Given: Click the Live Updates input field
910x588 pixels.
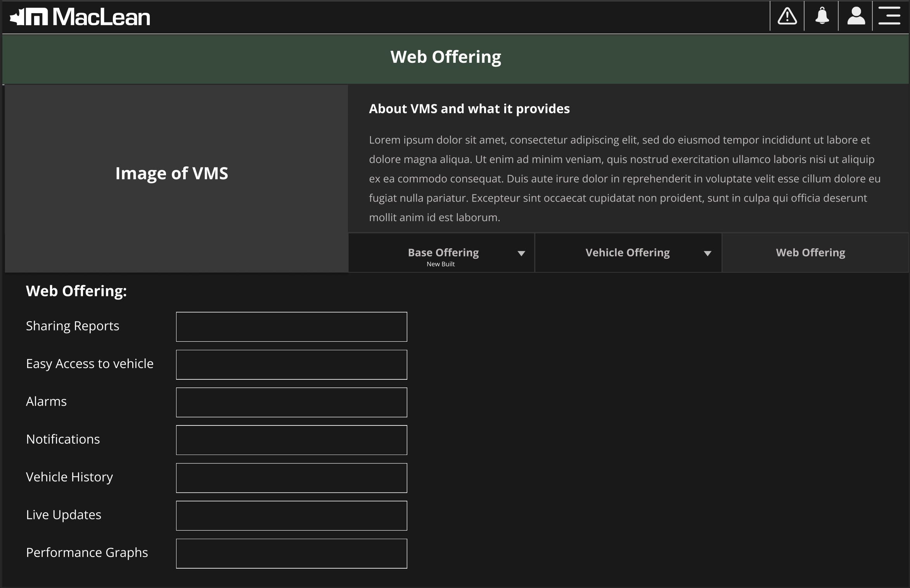Looking at the screenshot, I should coord(291,515).
